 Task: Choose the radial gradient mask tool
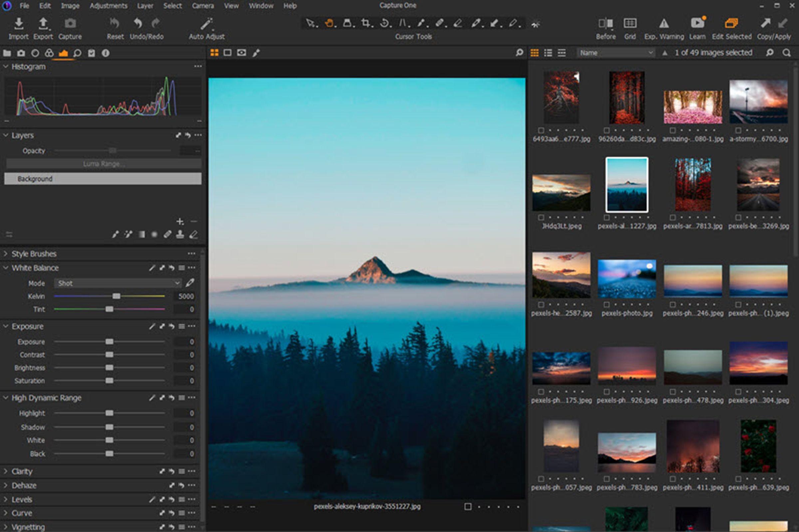pos(154,234)
